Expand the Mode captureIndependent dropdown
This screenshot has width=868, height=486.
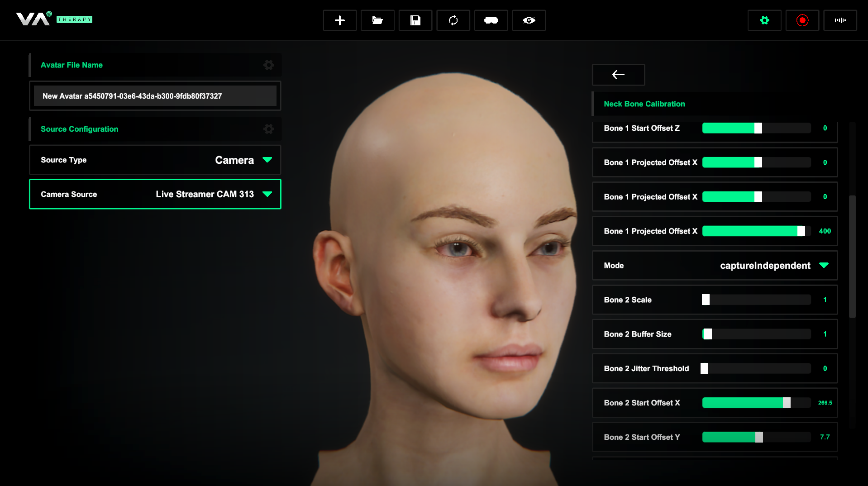(x=824, y=266)
